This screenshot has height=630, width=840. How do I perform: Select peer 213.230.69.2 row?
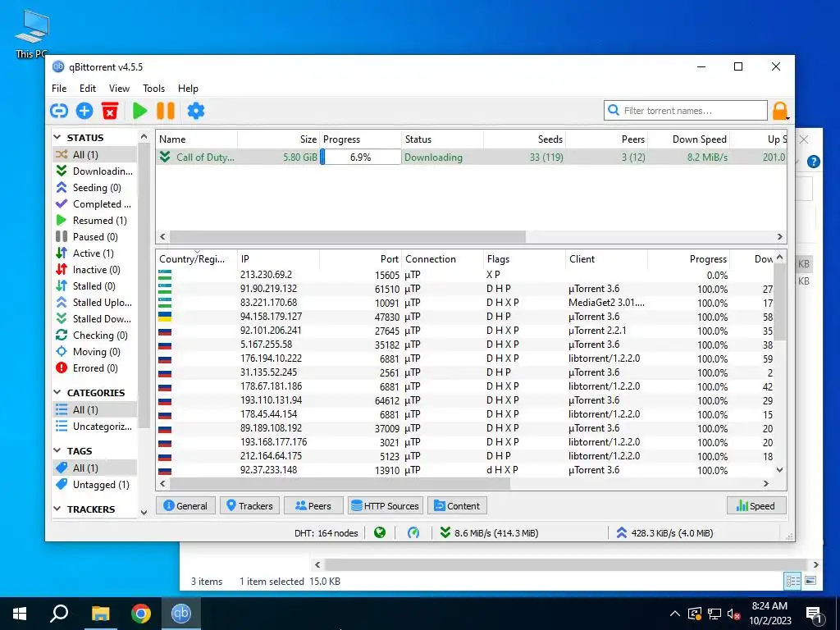(465, 275)
